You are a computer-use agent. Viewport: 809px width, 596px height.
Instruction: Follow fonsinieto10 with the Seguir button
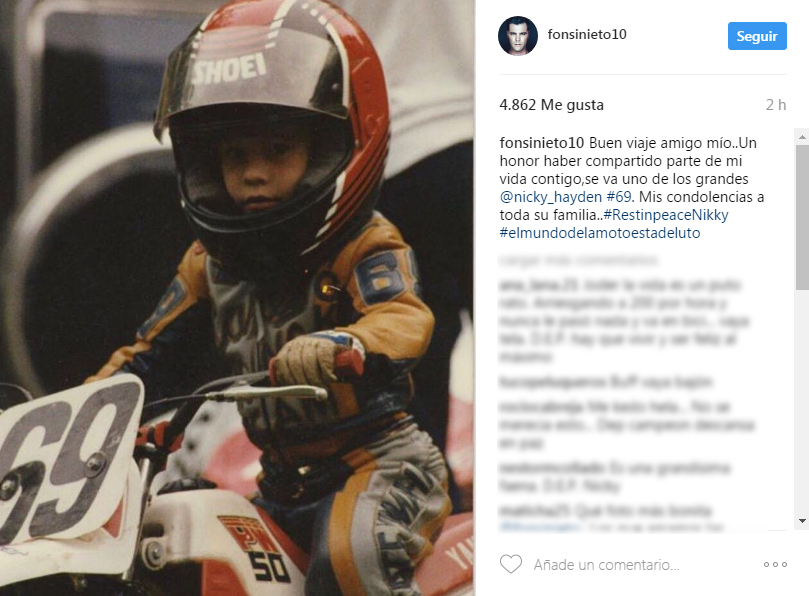click(757, 36)
